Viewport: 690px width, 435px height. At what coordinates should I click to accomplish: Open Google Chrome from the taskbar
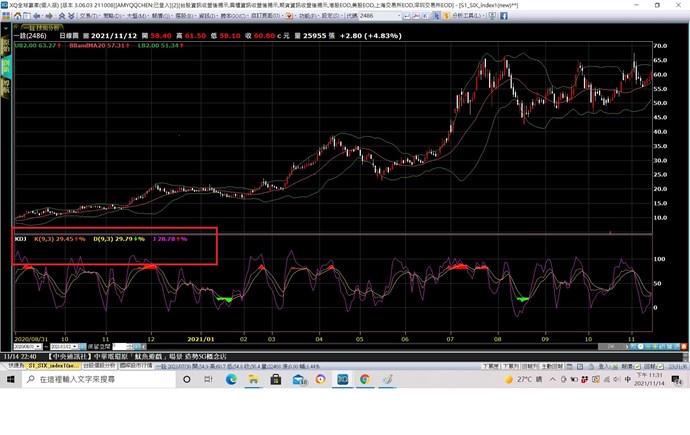pos(364,380)
